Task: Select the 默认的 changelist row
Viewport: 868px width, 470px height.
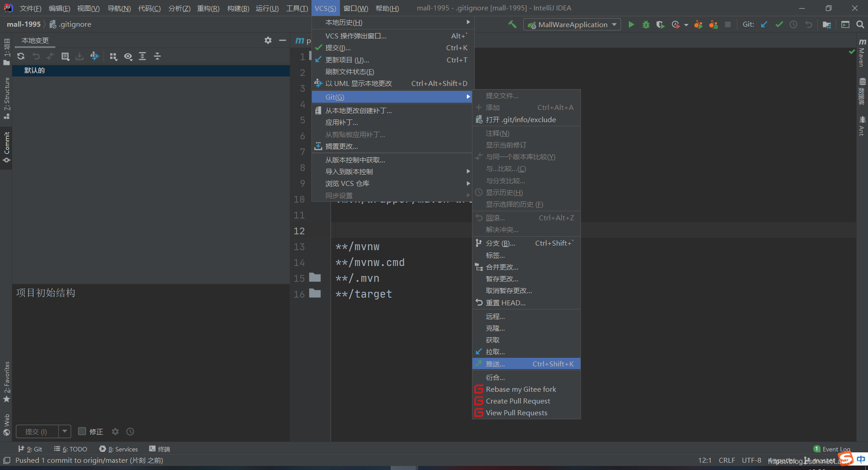Action: pos(151,70)
